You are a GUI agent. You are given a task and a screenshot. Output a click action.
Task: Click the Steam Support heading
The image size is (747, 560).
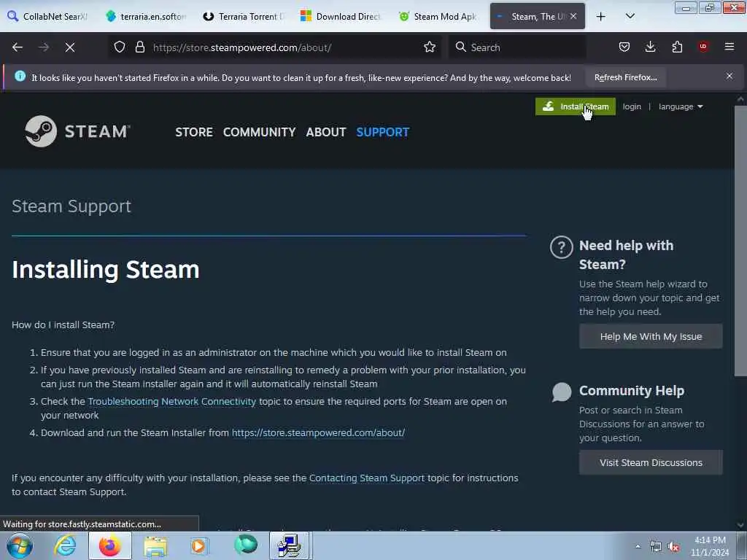point(71,206)
